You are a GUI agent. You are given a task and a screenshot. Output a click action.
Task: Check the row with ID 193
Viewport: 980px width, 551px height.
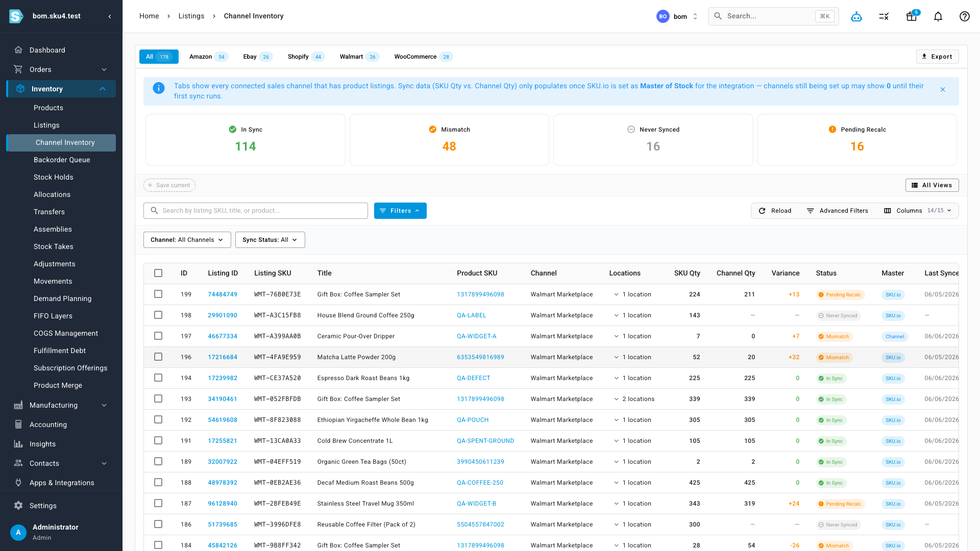point(158,399)
